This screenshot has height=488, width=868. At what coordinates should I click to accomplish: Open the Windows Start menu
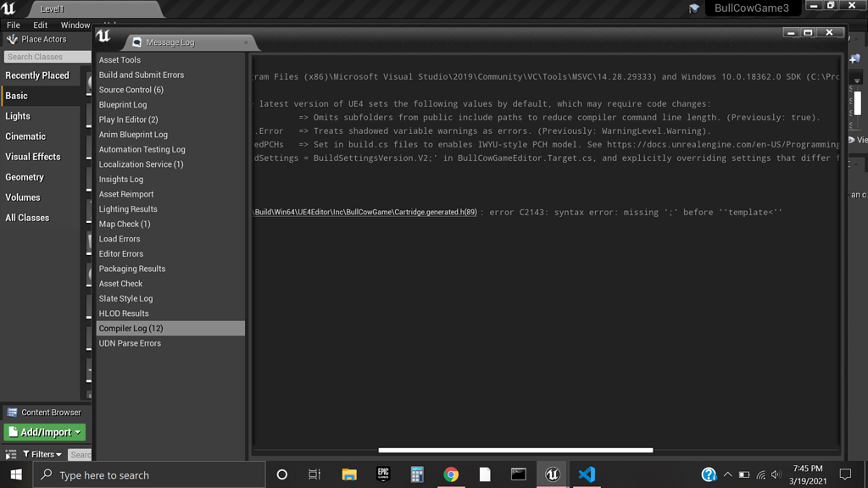[16, 474]
